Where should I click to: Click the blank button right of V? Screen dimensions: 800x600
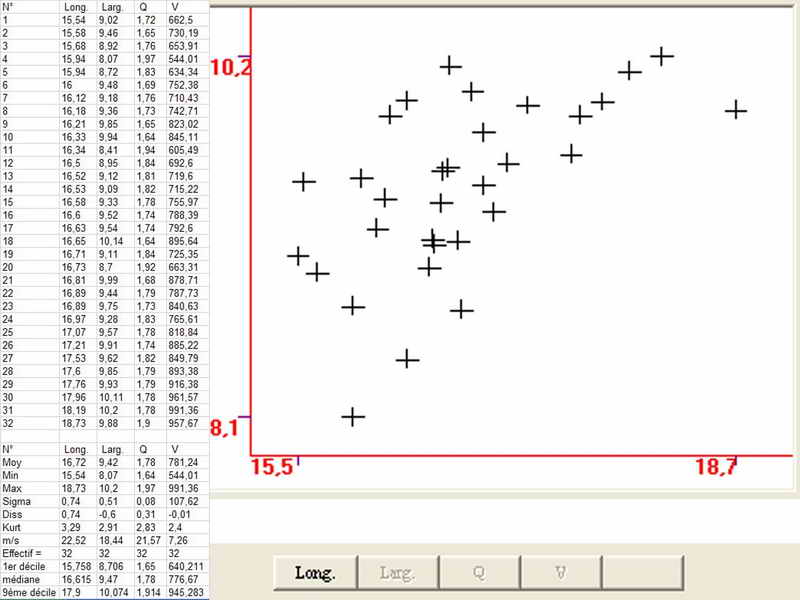(643, 574)
